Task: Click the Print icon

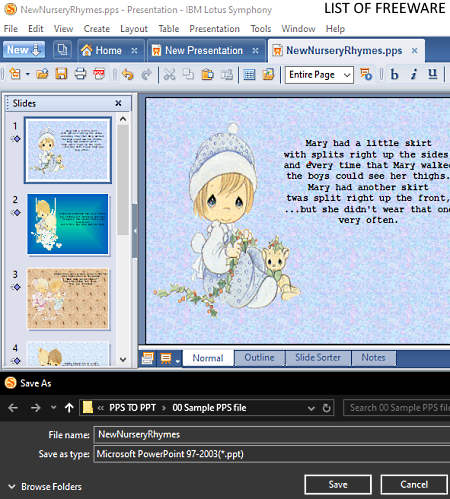Action: coord(80,74)
